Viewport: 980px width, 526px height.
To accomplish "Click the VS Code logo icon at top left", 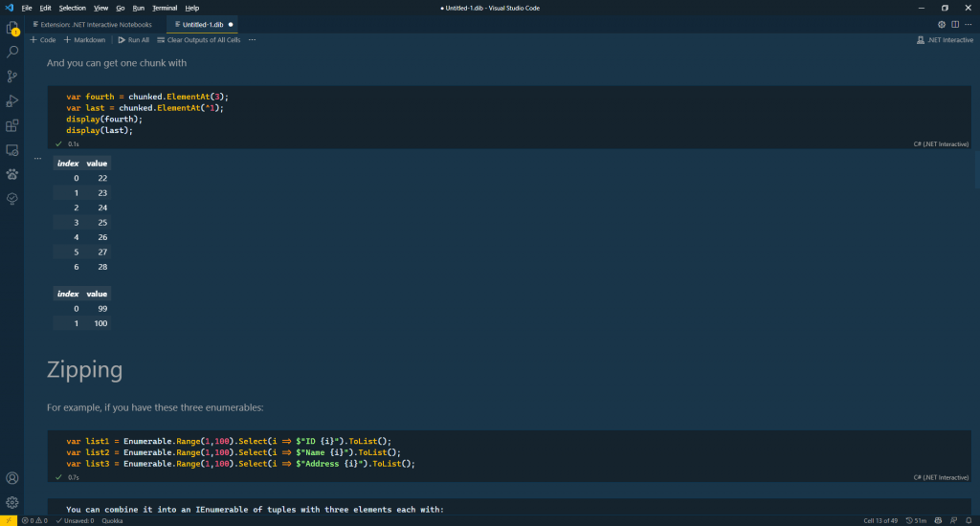I will coord(9,8).
